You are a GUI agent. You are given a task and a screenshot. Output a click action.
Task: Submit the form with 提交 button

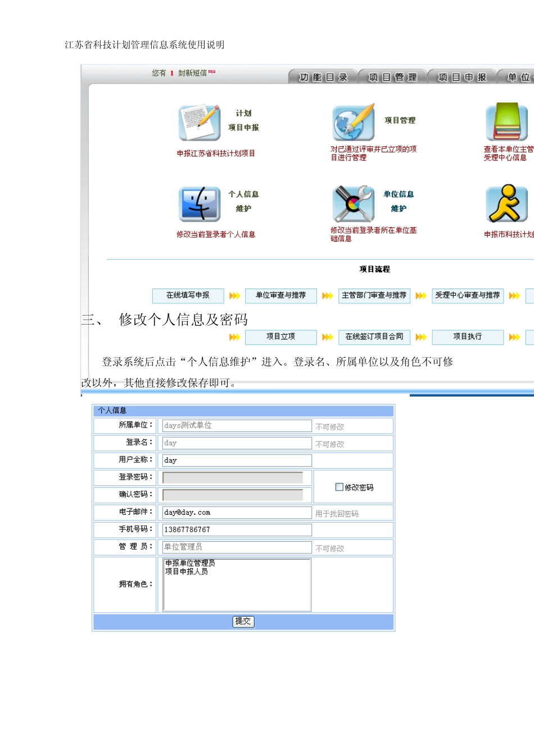243,622
